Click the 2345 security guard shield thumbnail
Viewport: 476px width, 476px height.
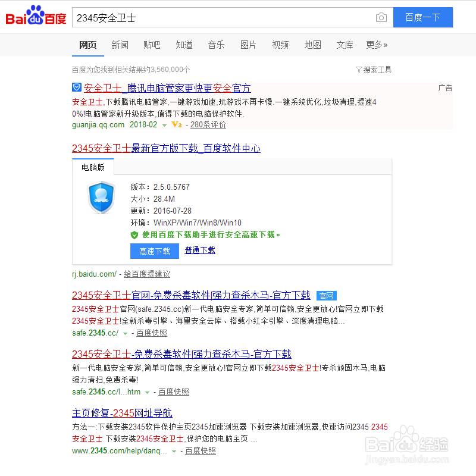(101, 198)
